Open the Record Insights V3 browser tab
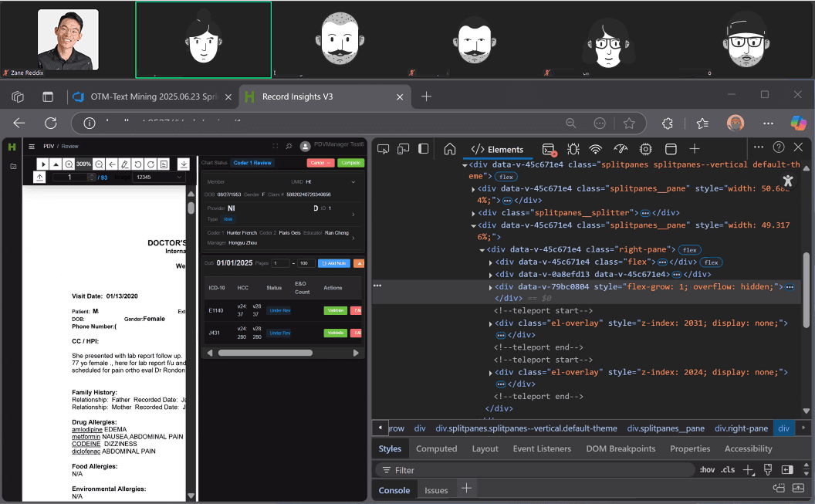Viewport: 815px width, 504px height. 298,96
